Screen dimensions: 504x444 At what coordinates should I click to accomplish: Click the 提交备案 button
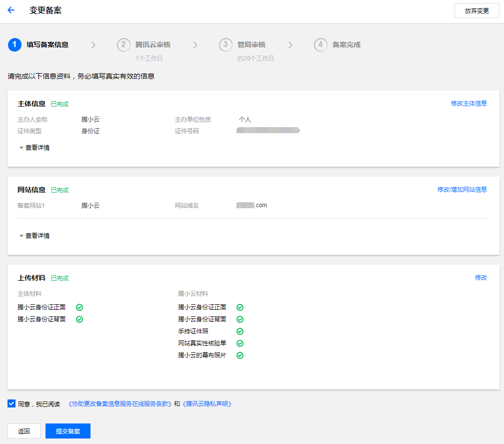coord(68,431)
